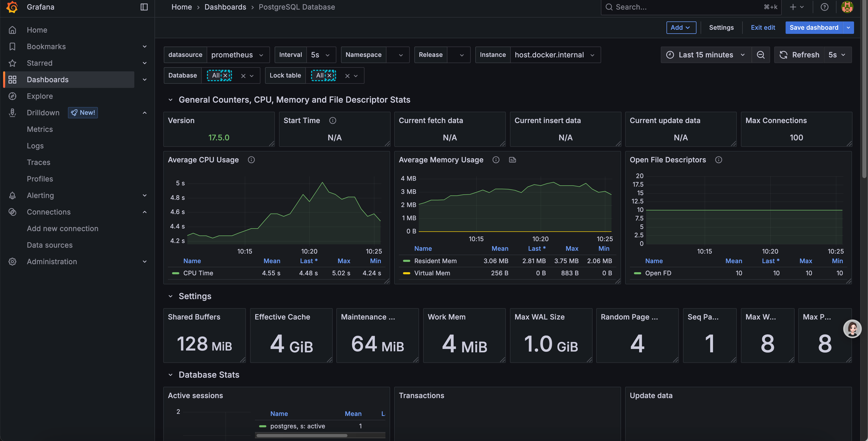Toggle CPU Time series in legend
Image resolution: width=868 pixels, height=441 pixels.
198,273
